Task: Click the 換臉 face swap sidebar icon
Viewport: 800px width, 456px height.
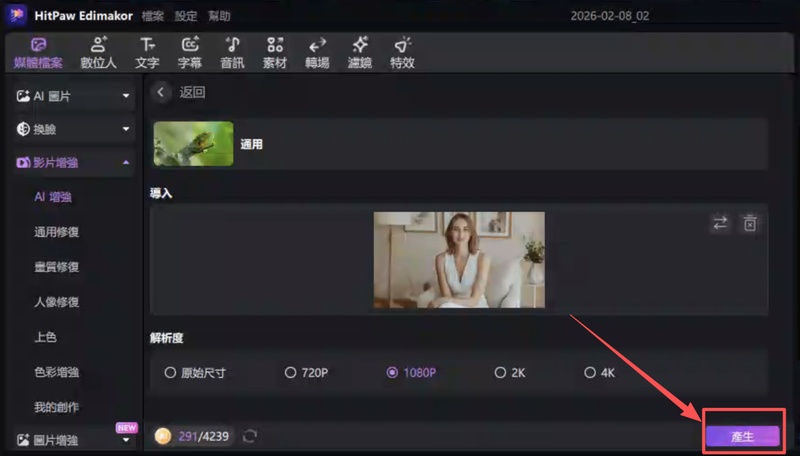Action: coord(23,129)
